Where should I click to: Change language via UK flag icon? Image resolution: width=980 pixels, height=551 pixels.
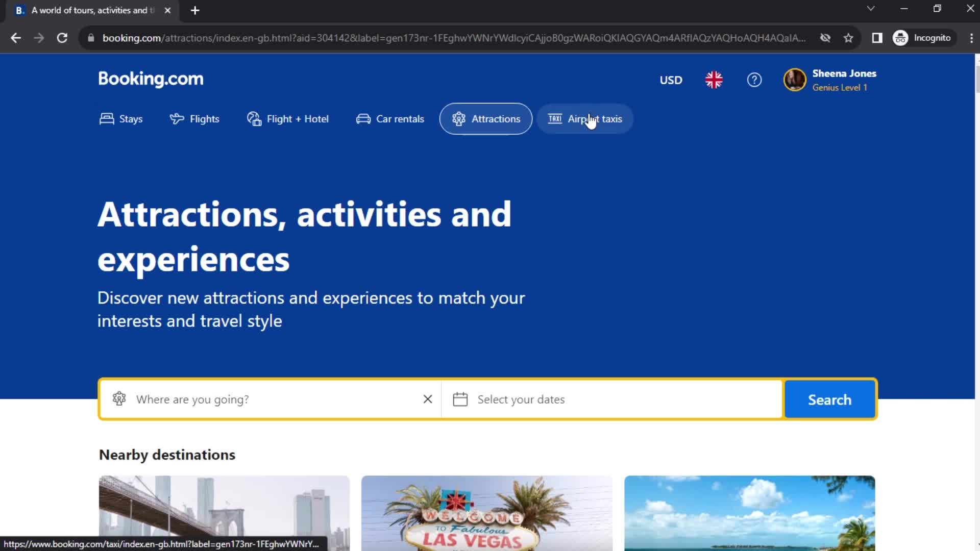(714, 80)
